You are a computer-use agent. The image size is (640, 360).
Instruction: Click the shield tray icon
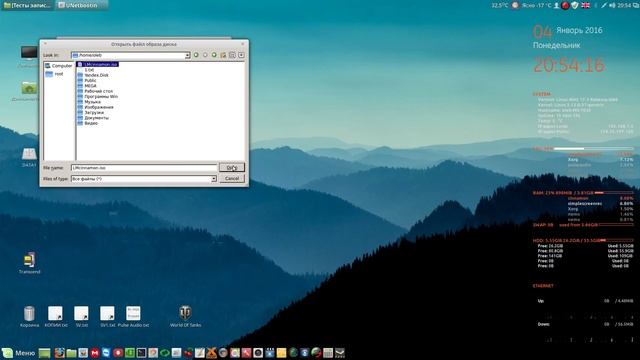[x=575, y=5]
